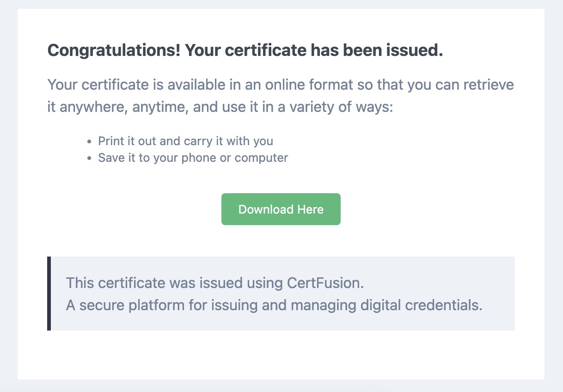The width and height of the screenshot is (563, 392).
Task: Click the dark vertical bar beside the notice
Action: click(49, 294)
